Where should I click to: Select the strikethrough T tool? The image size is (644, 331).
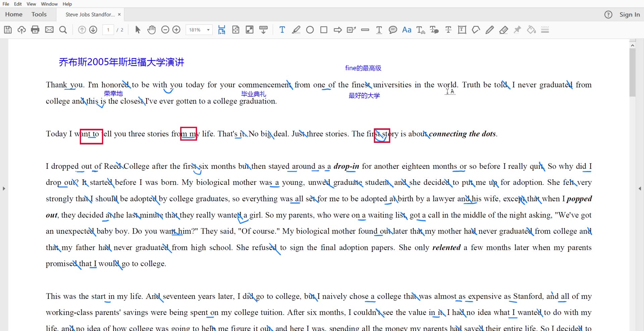448,30
